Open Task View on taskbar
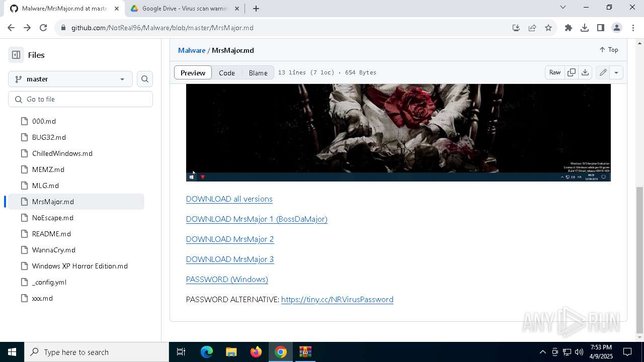 pyautogui.click(x=181, y=352)
